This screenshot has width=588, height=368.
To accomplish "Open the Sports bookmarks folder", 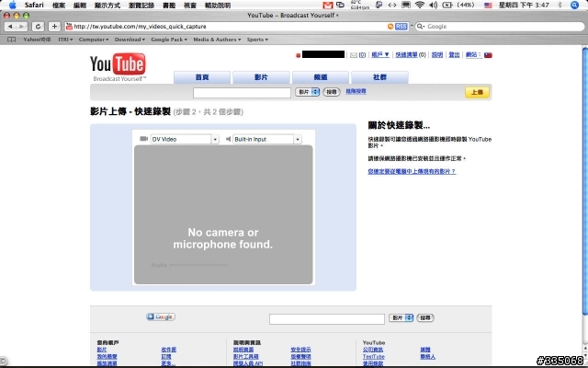I will [257, 40].
